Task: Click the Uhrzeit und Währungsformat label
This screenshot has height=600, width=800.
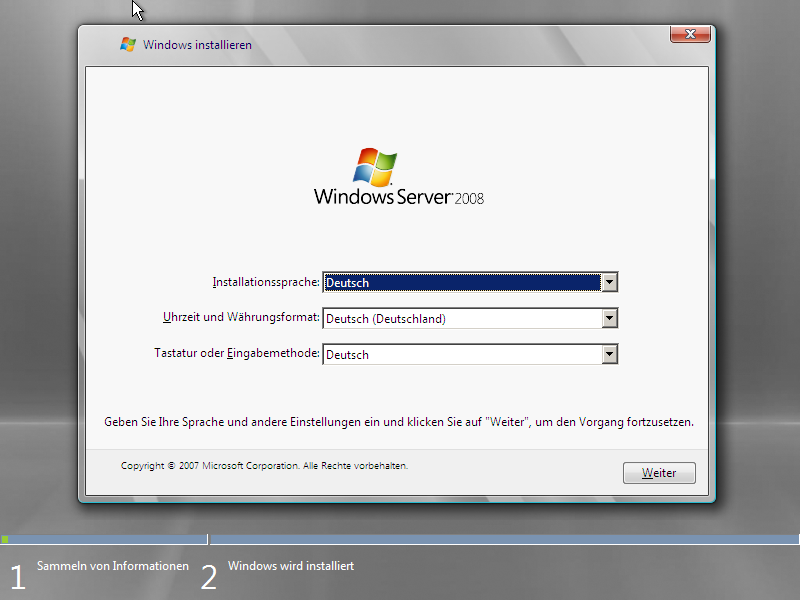Action: pos(241,318)
